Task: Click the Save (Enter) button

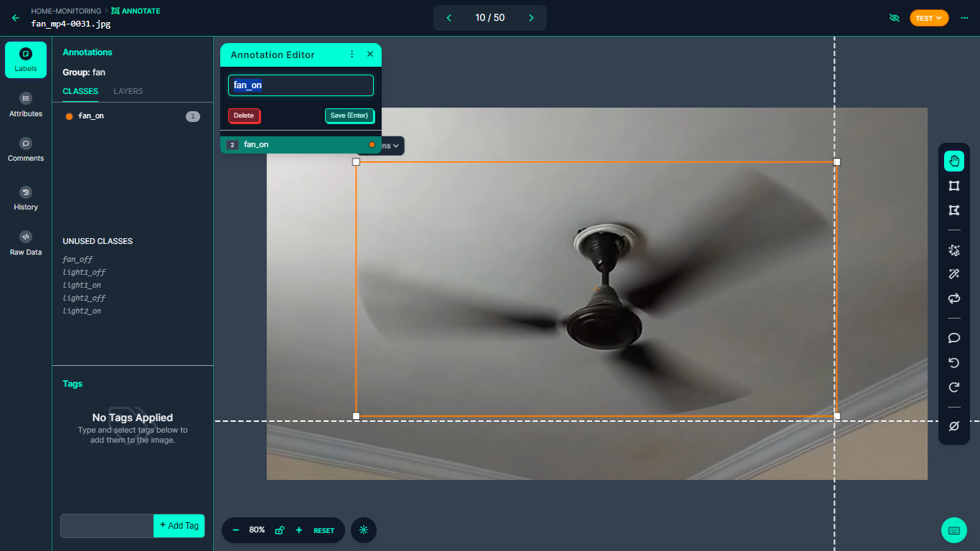Action: click(349, 116)
